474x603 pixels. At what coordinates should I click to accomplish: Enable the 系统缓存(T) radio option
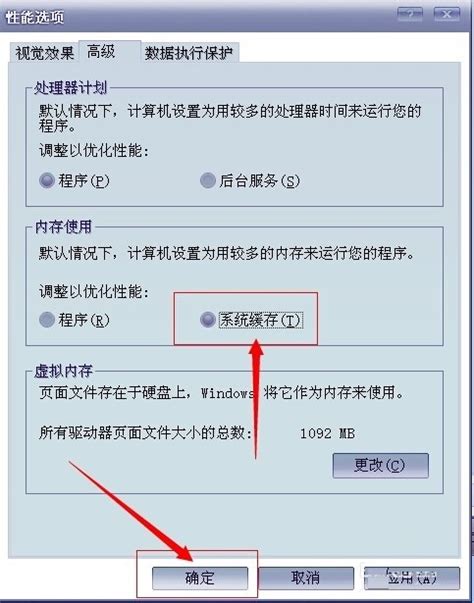click(x=251, y=320)
